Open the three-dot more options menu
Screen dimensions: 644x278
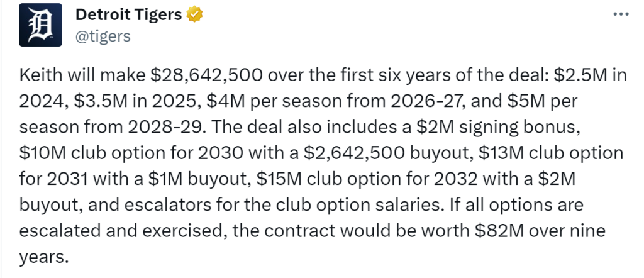[621, 14]
